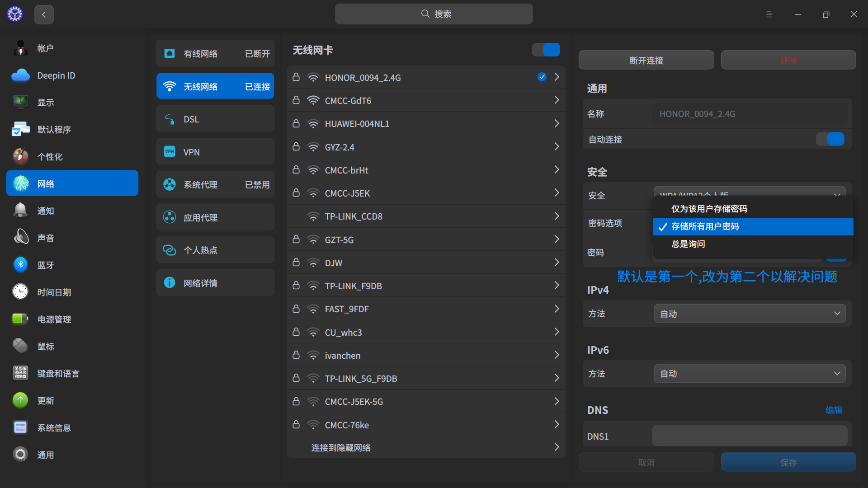Choose "仅为该用户存储密码" option

click(709, 209)
